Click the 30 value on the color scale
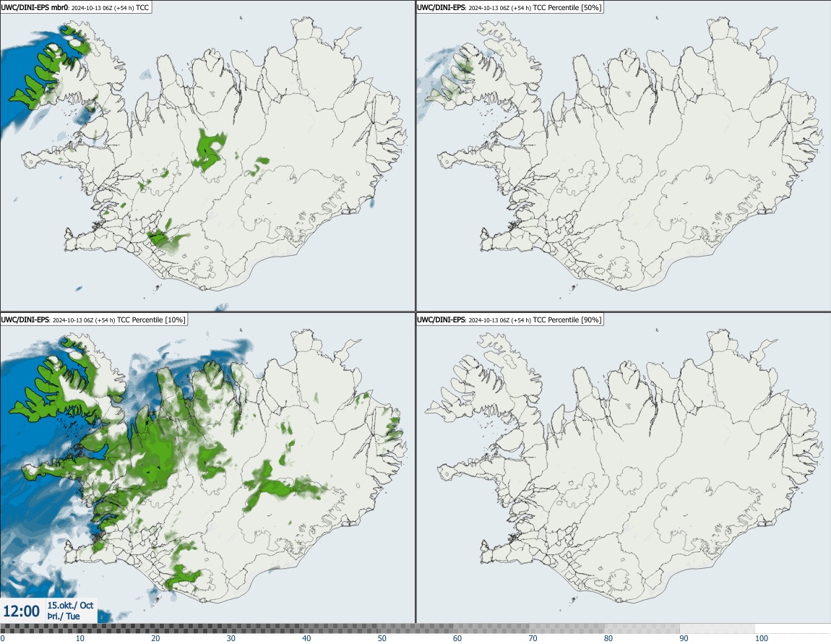 click(231, 638)
